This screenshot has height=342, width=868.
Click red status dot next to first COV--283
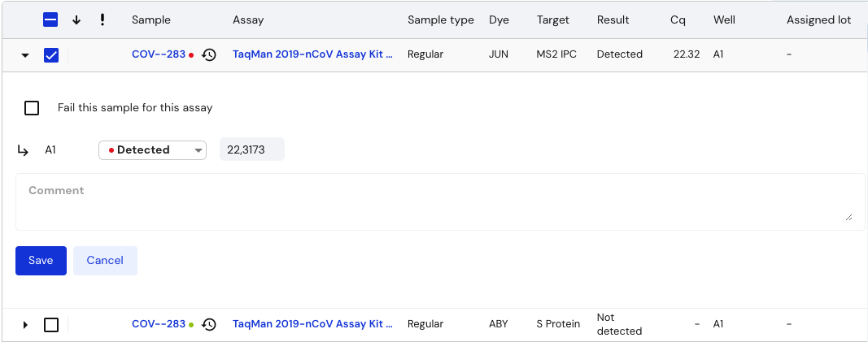point(191,54)
